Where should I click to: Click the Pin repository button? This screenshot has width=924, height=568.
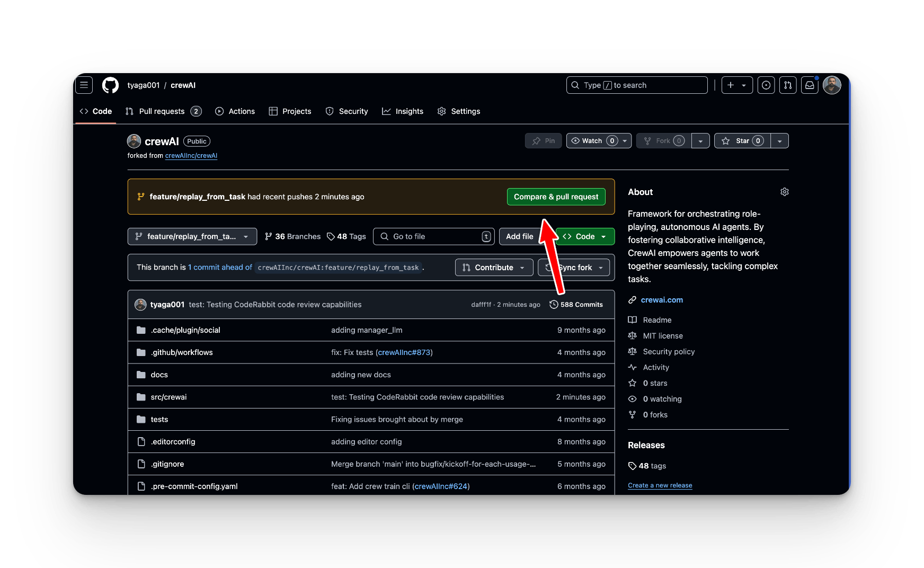pos(543,140)
